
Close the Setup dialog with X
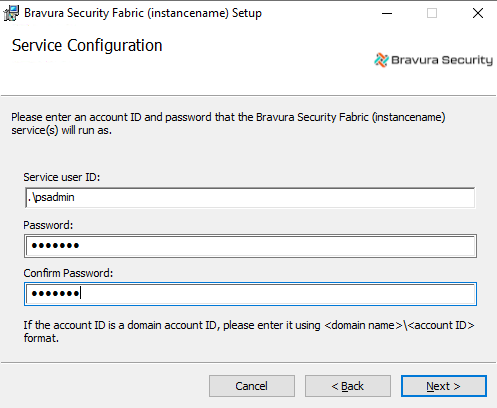click(478, 13)
